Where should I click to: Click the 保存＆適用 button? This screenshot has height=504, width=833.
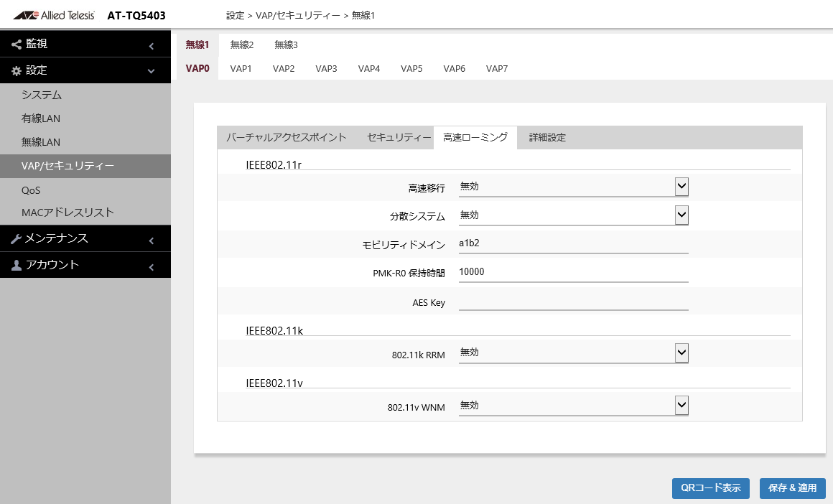793,488
